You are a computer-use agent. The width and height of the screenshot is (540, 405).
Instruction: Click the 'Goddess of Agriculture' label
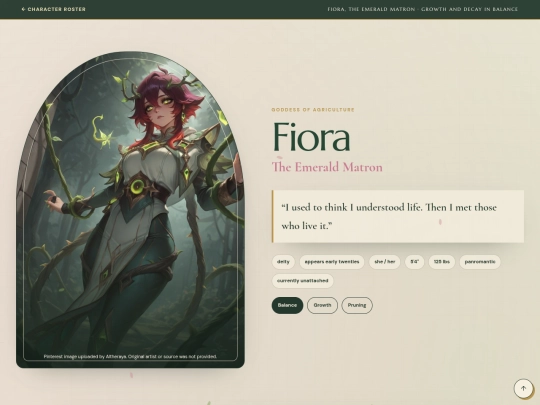tap(313, 110)
